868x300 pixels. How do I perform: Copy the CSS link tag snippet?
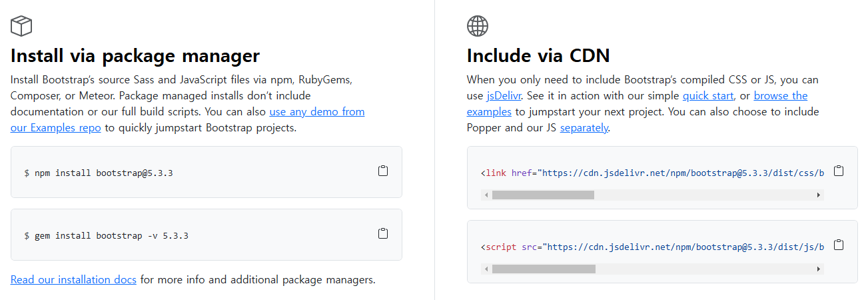click(x=839, y=171)
